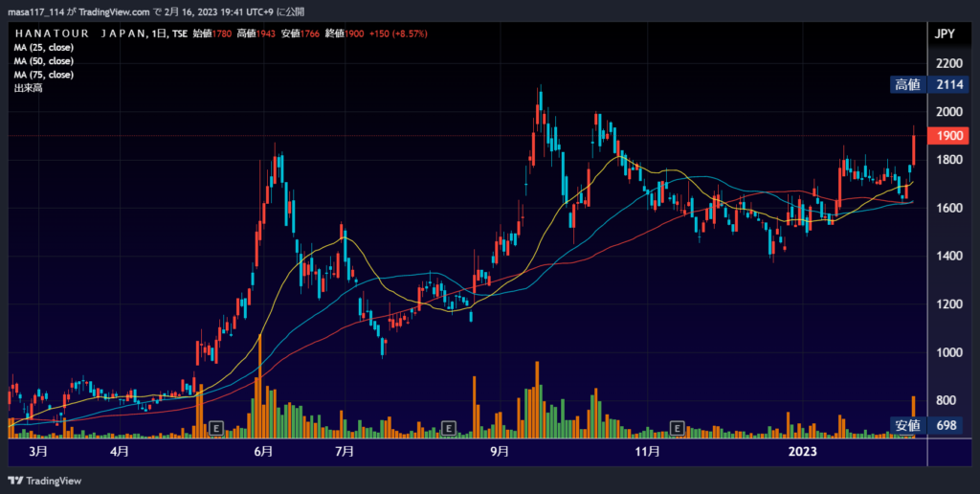The height and width of the screenshot is (494, 980).
Task: Click the masa117_114 author name
Action: pyautogui.click(x=35, y=11)
